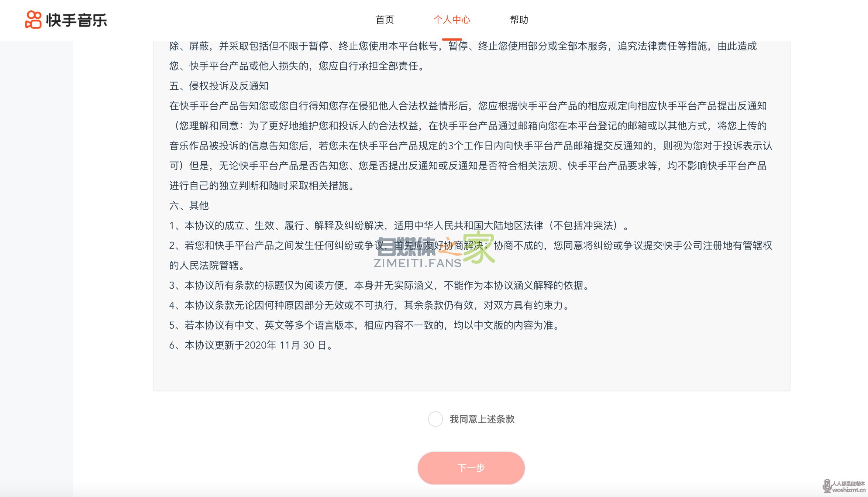Select the 个人中心 tab

[451, 20]
